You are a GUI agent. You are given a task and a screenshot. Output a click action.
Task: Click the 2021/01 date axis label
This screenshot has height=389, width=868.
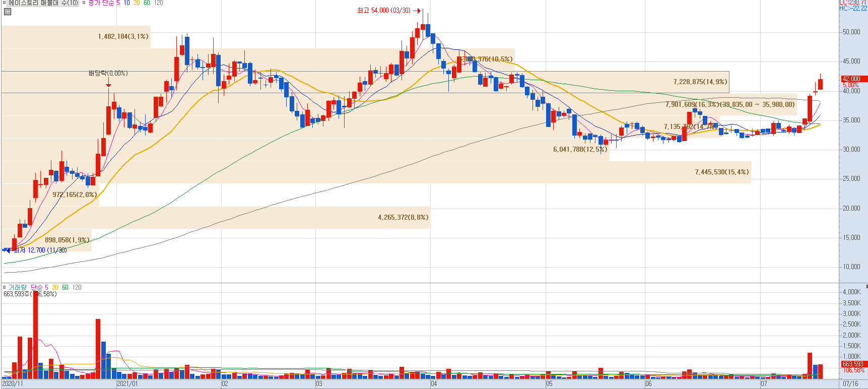point(127,384)
